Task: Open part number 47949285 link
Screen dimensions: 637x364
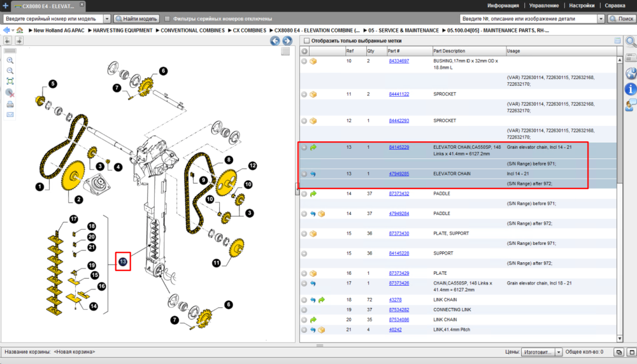Action: [399, 174]
